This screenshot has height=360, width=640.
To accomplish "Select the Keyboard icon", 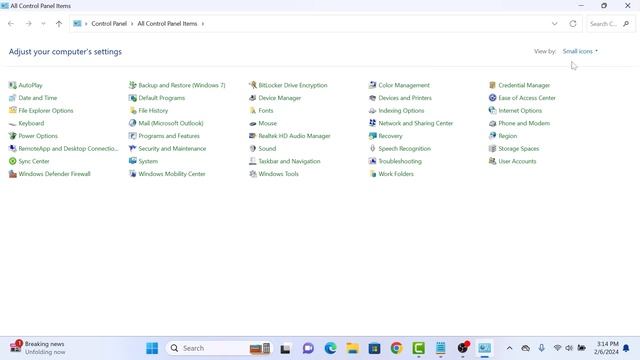I will point(13,123).
